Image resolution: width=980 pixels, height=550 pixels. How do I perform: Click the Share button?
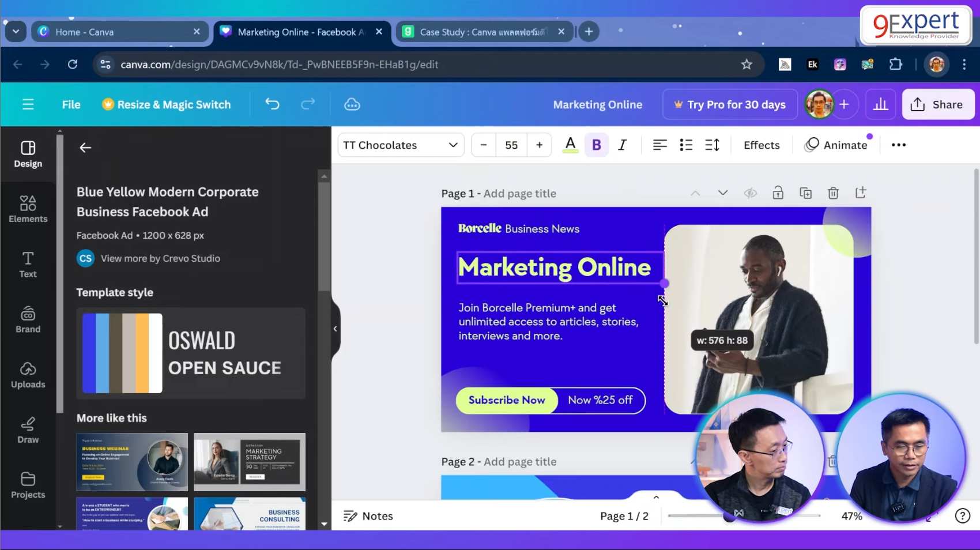coord(937,104)
